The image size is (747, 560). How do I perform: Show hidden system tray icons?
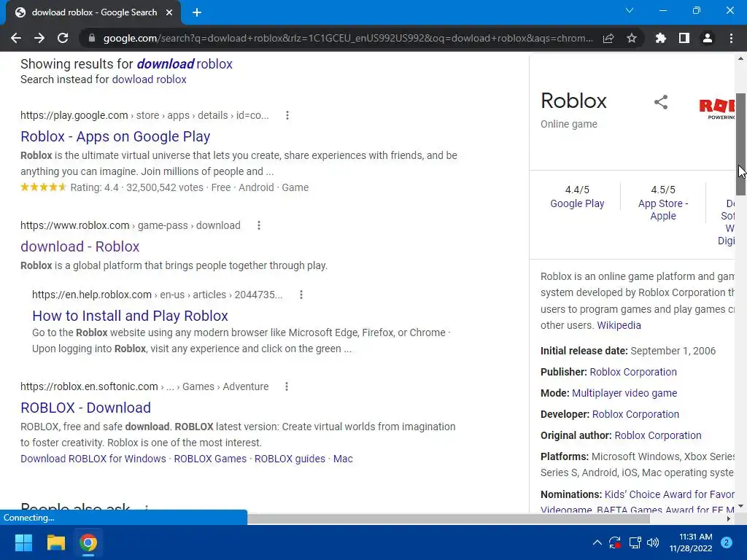(x=597, y=542)
